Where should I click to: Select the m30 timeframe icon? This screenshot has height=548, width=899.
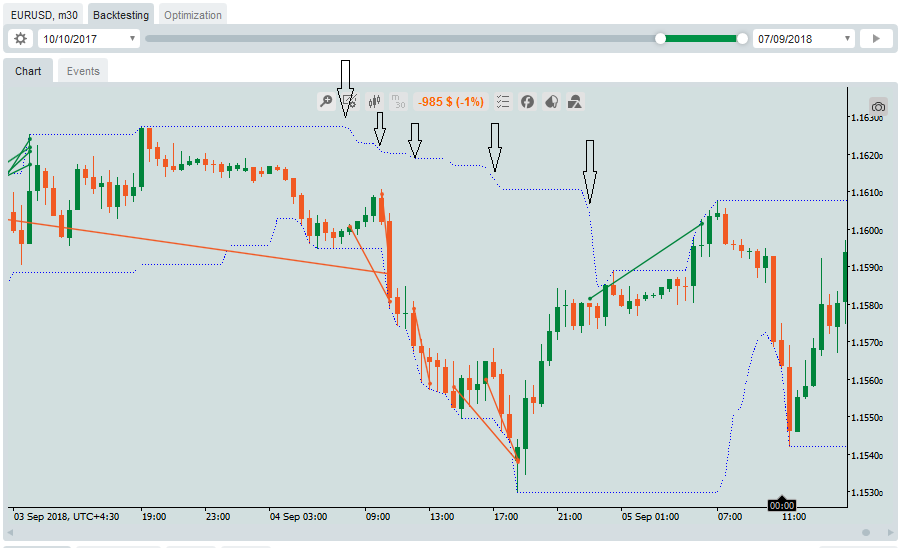point(398,102)
